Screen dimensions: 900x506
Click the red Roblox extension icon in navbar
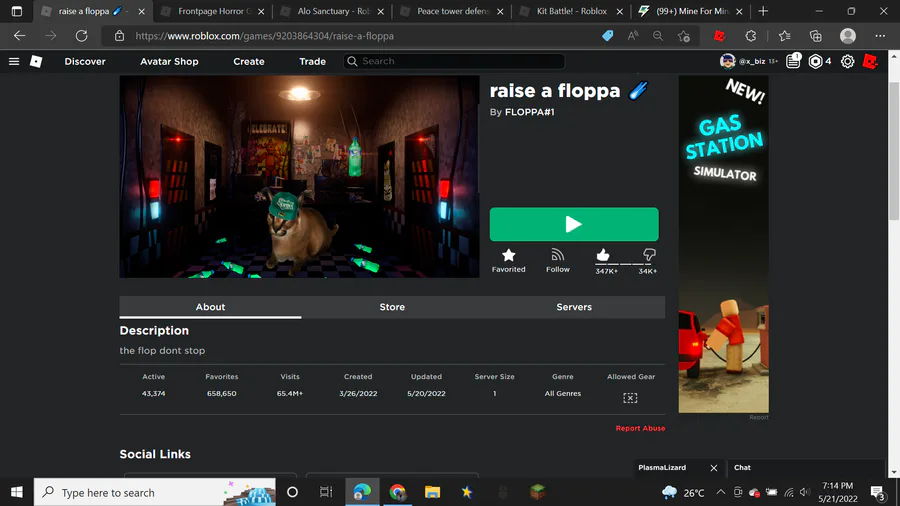pos(870,61)
